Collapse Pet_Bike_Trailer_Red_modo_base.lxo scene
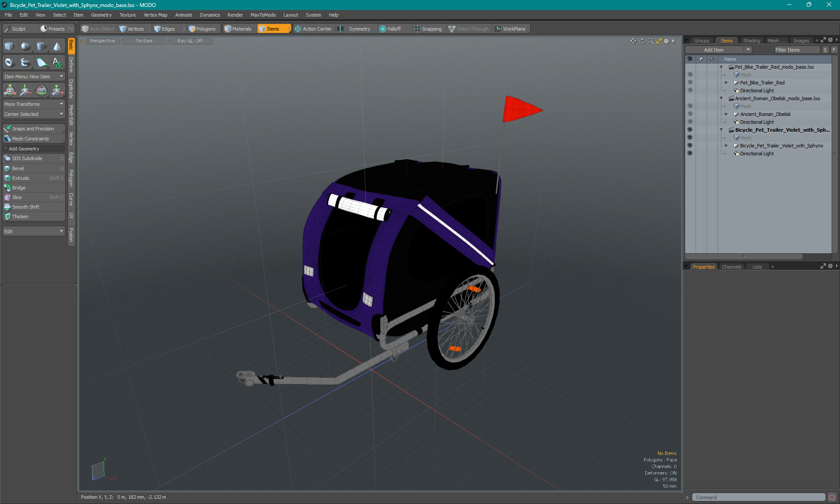 pos(721,67)
